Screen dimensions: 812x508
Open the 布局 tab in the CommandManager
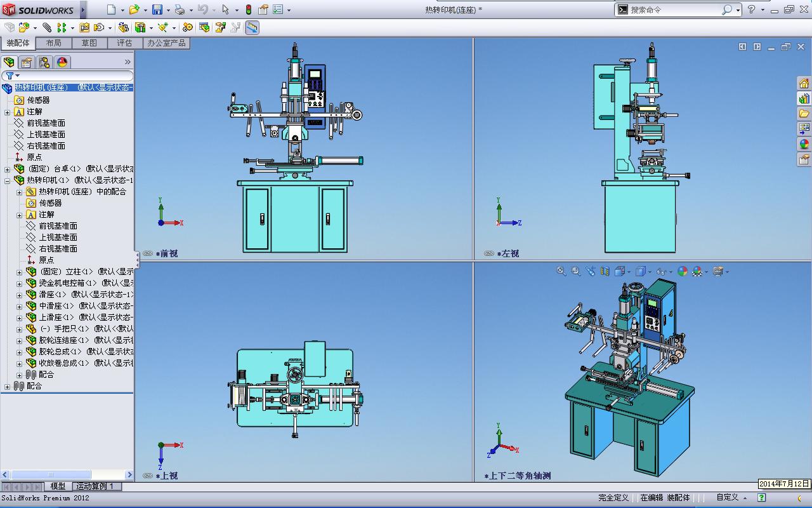(x=54, y=43)
